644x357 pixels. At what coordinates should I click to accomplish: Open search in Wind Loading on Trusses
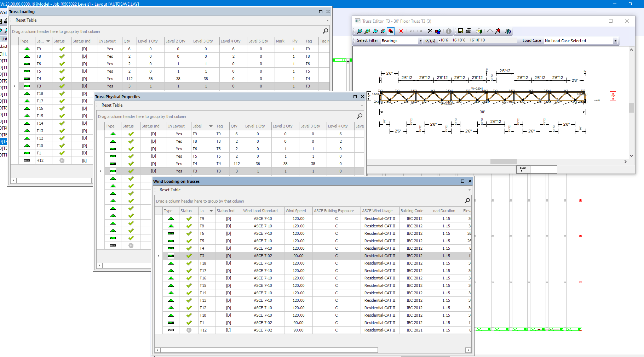point(467,201)
